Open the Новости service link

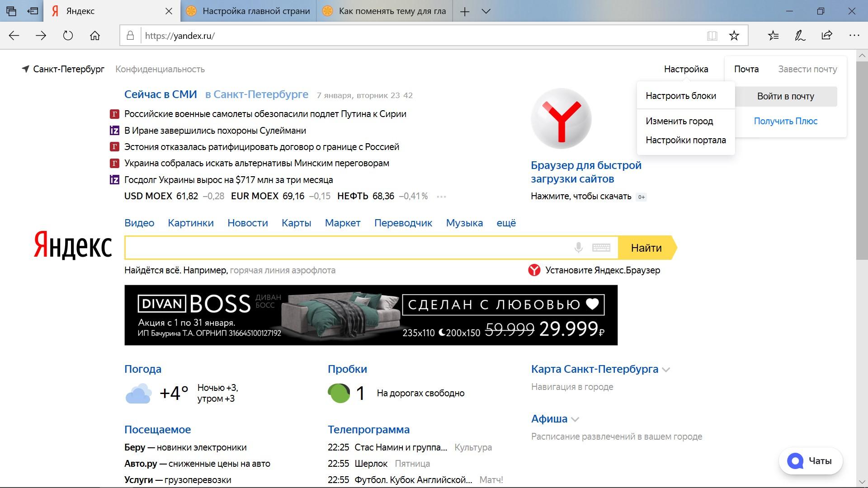point(248,223)
